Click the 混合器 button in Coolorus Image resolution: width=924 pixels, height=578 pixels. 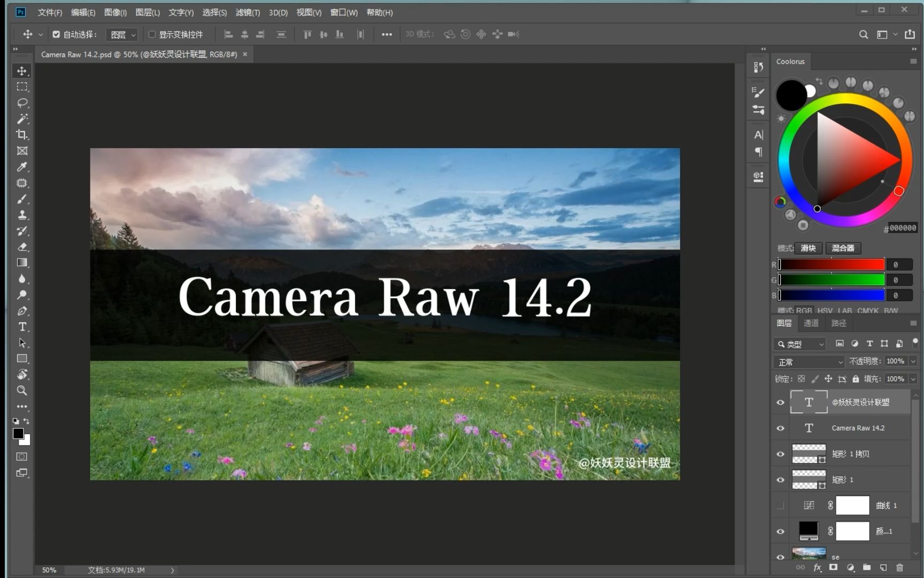point(843,248)
